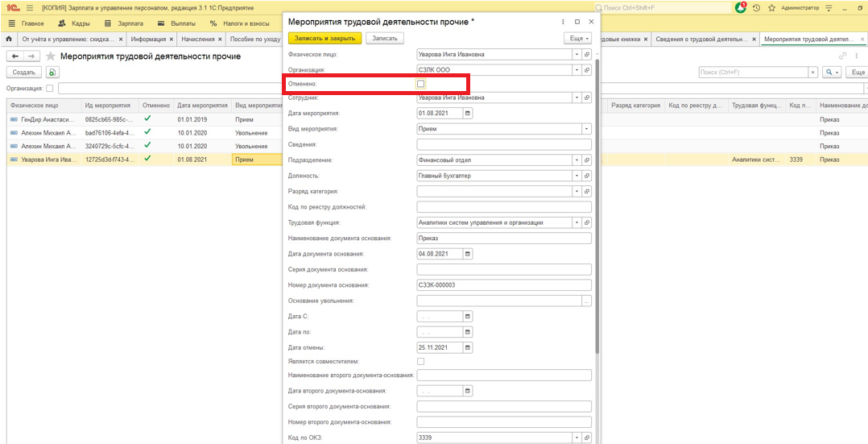Expand the Вид мероприятия dropdown
The image size is (868, 444).
pyautogui.click(x=586, y=129)
